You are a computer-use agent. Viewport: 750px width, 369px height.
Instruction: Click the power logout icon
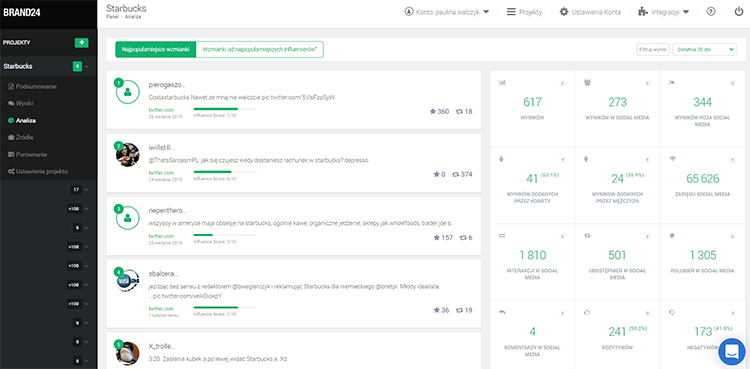(739, 12)
